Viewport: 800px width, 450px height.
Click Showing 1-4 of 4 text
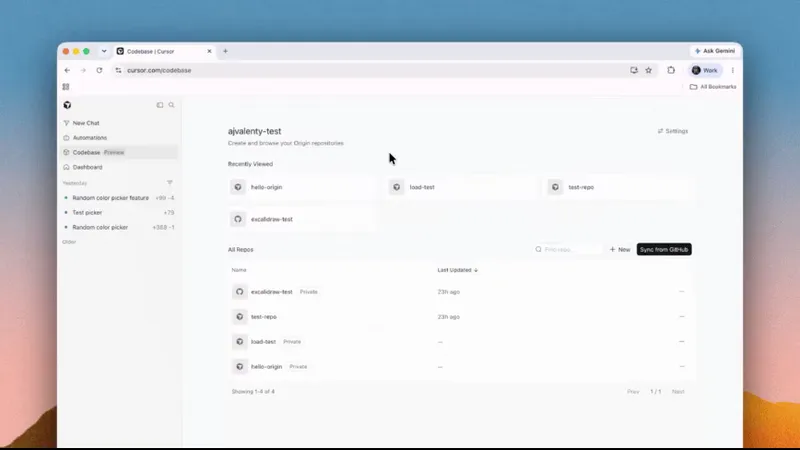point(253,392)
